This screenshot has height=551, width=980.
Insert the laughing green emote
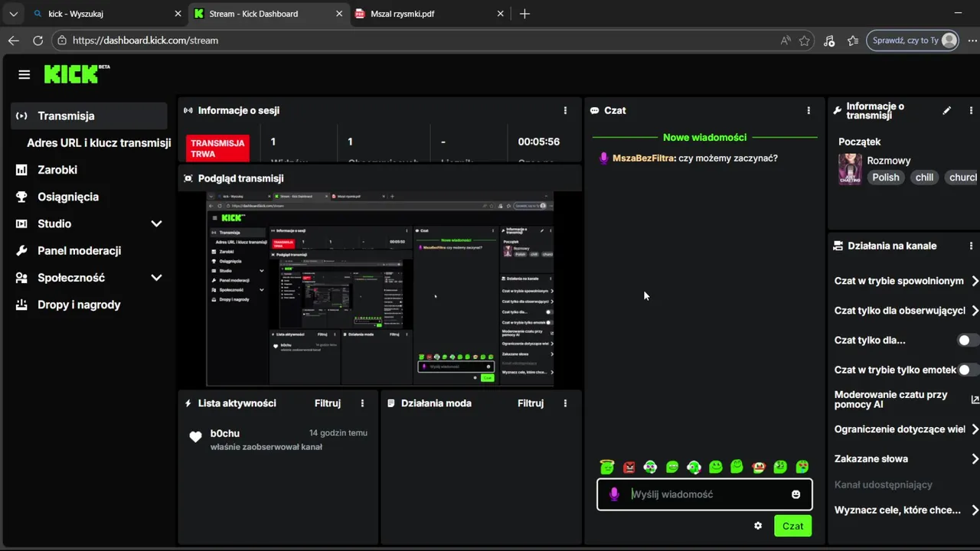[x=672, y=467]
